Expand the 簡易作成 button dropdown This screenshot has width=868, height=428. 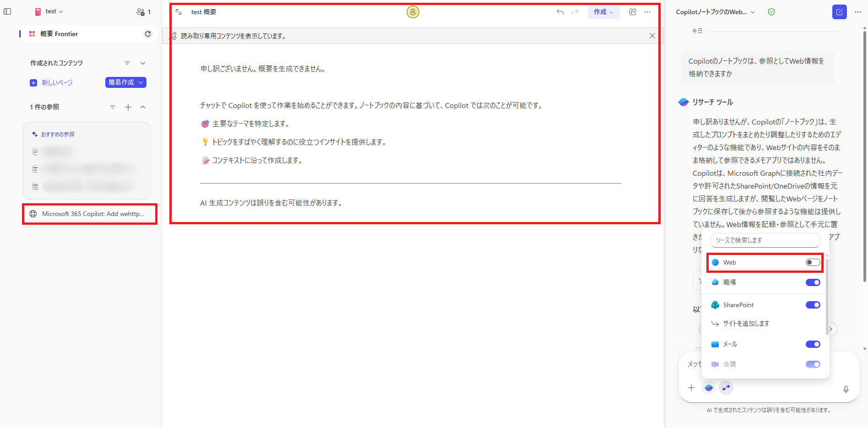point(141,82)
